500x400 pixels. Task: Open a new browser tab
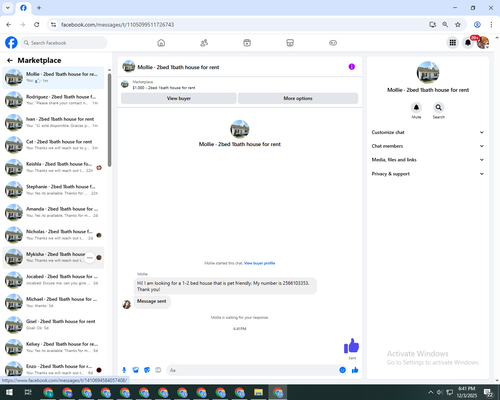[39, 8]
